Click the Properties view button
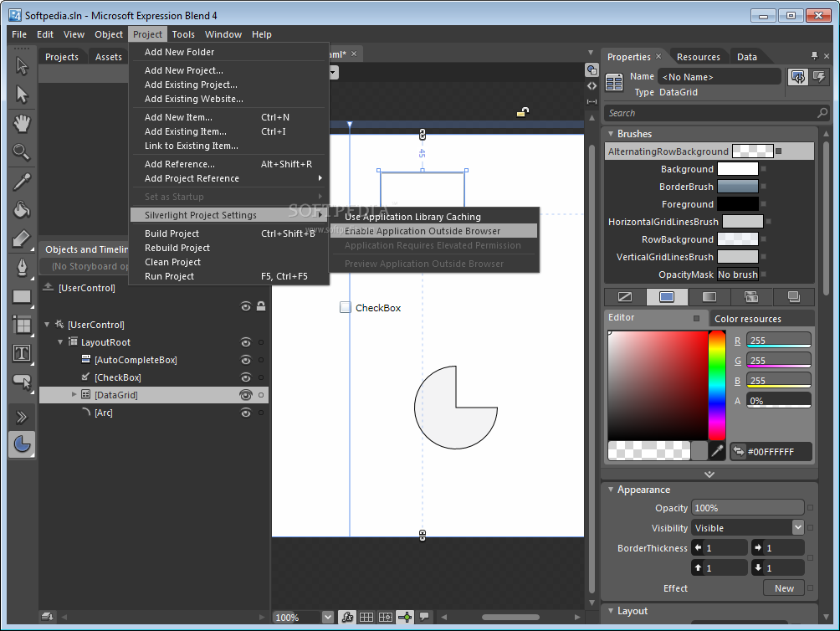This screenshot has height=631, width=840. pos(798,77)
